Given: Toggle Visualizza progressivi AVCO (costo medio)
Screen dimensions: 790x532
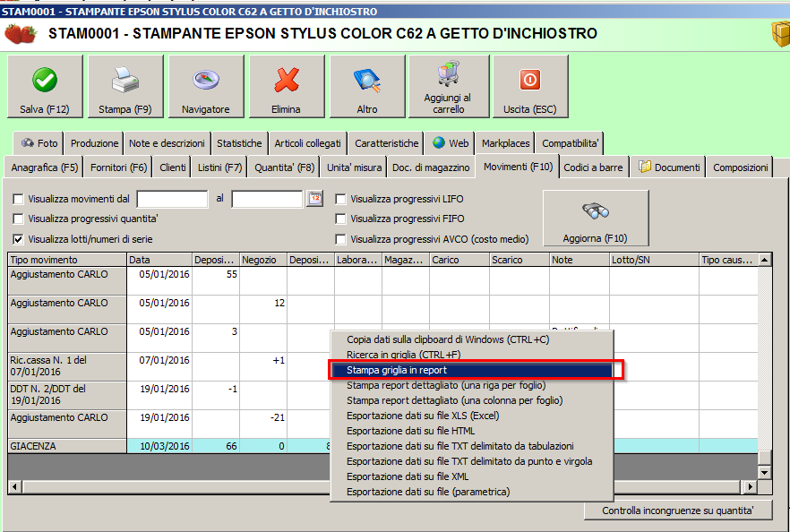Looking at the screenshot, I should [x=340, y=239].
